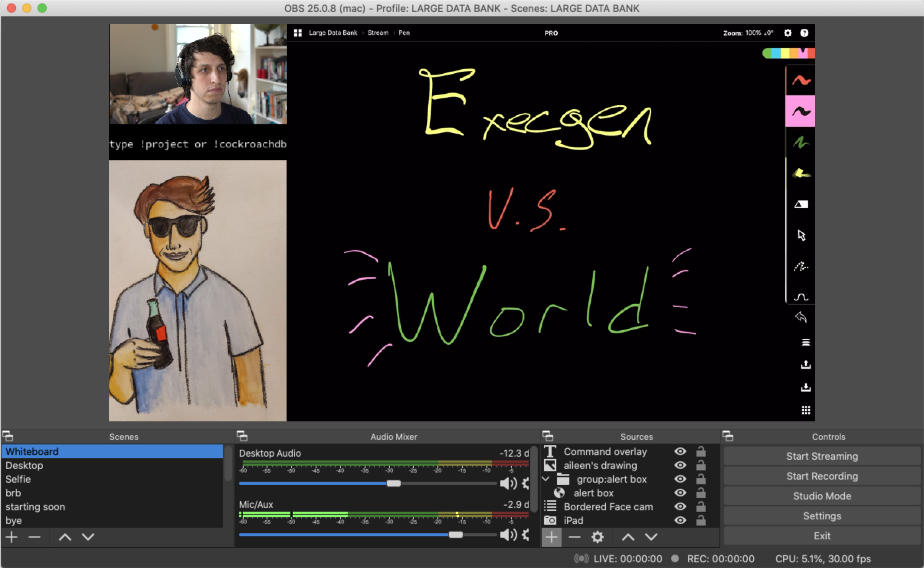Select the eraser tool in whiteboard
Image resolution: width=924 pixels, height=568 pixels.
pyautogui.click(x=801, y=204)
